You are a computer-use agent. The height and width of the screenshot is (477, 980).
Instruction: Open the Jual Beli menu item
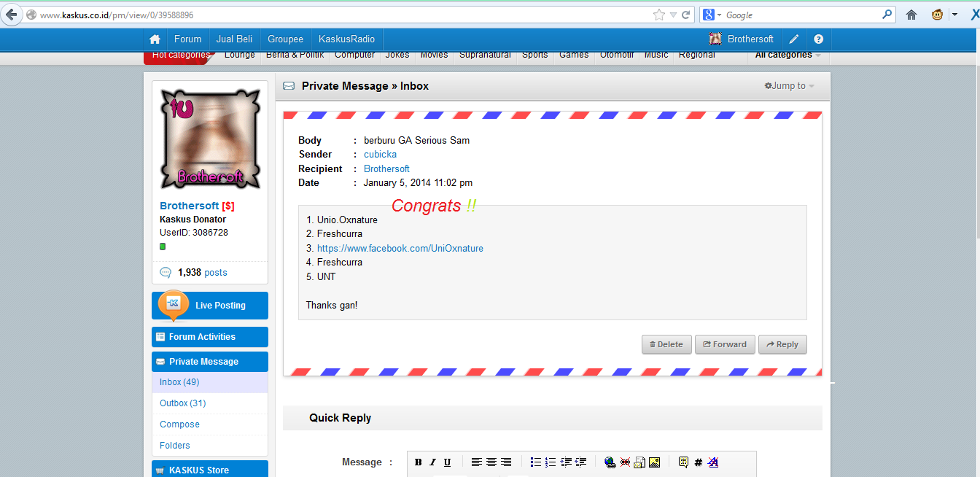coord(234,39)
